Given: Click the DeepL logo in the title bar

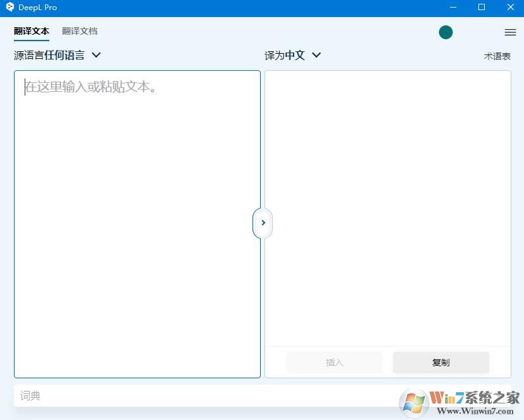Looking at the screenshot, I should [x=9, y=8].
